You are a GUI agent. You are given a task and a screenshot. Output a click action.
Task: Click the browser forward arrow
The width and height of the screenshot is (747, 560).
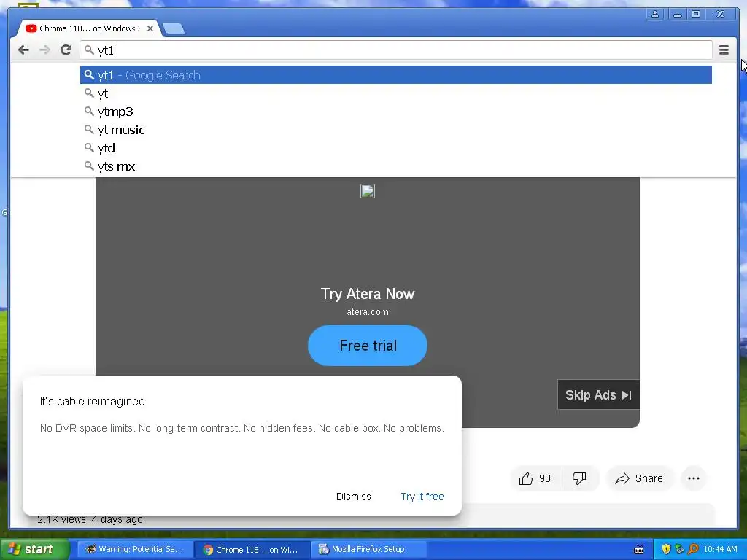click(44, 50)
